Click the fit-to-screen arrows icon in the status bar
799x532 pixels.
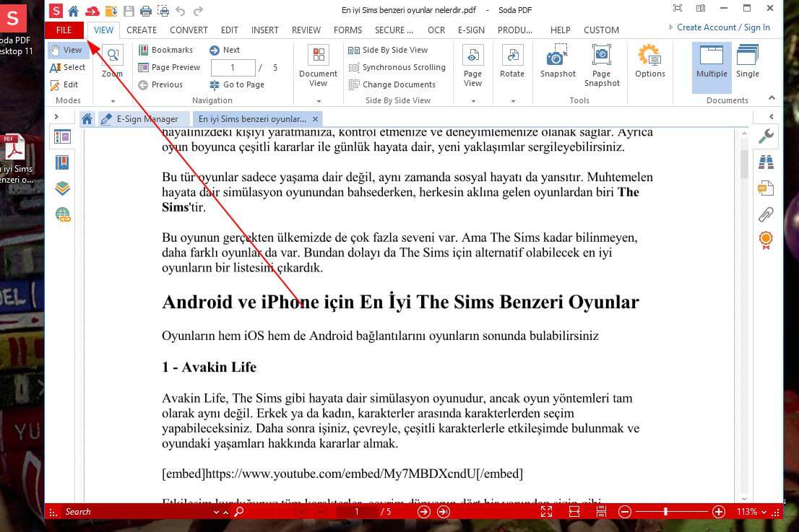[546, 512]
